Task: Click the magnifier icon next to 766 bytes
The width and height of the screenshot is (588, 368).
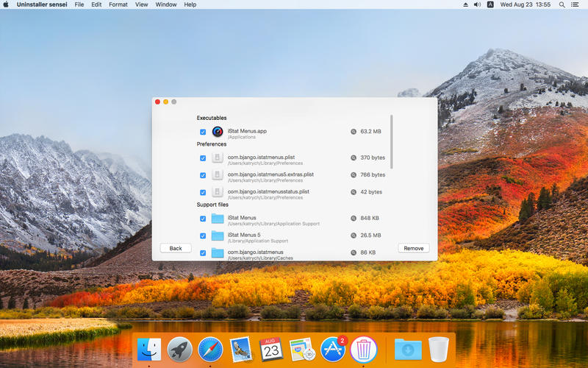Action: [354, 175]
